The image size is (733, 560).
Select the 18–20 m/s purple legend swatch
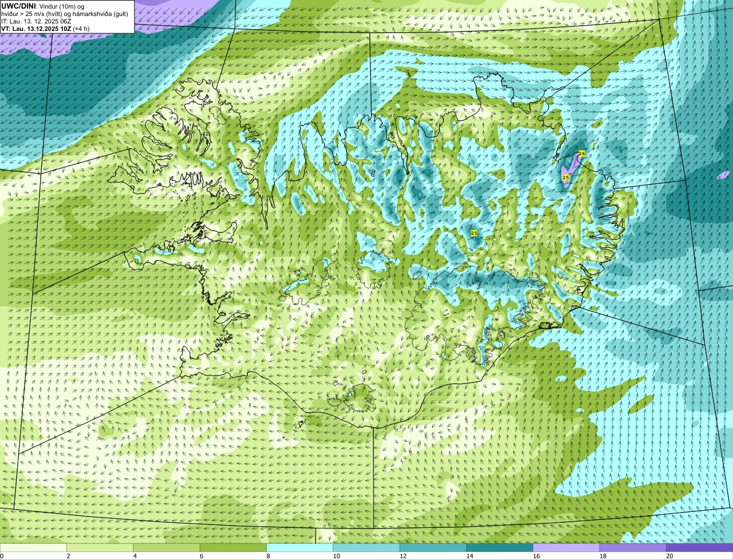(633, 547)
